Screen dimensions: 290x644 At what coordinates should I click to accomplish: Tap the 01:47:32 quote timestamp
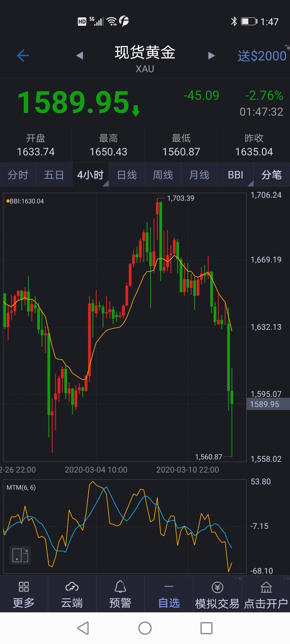click(x=261, y=112)
